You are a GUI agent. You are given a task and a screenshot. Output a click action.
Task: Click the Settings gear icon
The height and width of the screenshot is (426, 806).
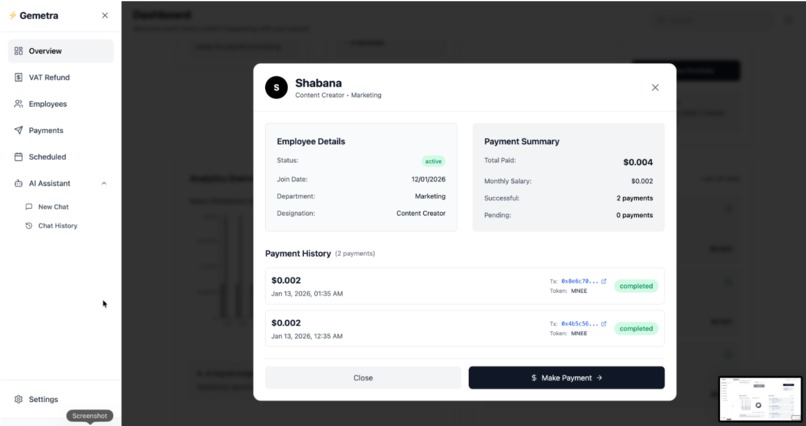pyautogui.click(x=19, y=399)
